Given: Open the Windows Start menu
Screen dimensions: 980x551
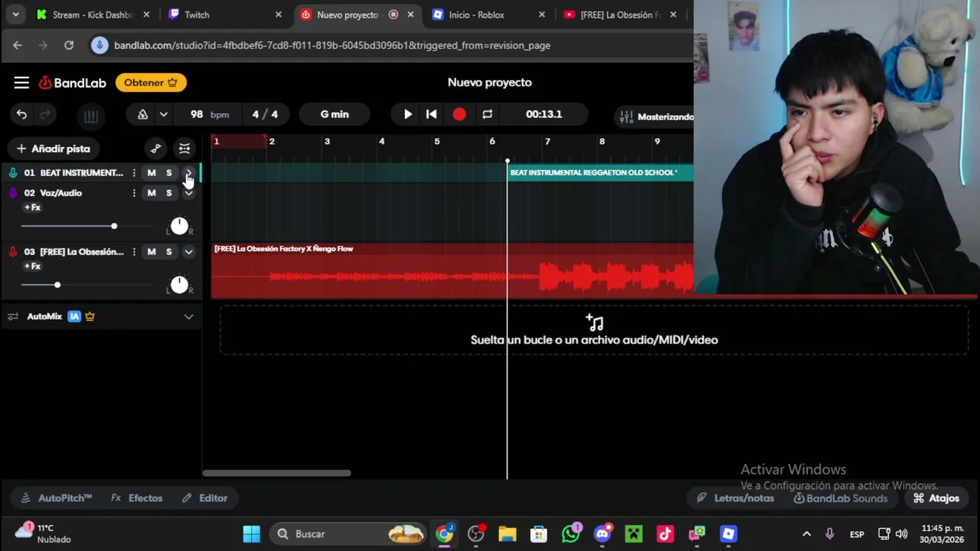Looking at the screenshot, I should point(251,534).
